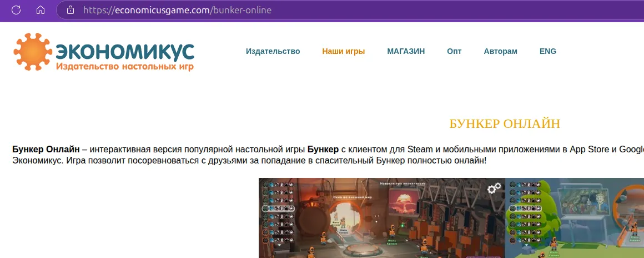Image resolution: width=644 pixels, height=258 pixels.
Task: Click the settings gears icon in game screenshot
Action: pos(494,188)
